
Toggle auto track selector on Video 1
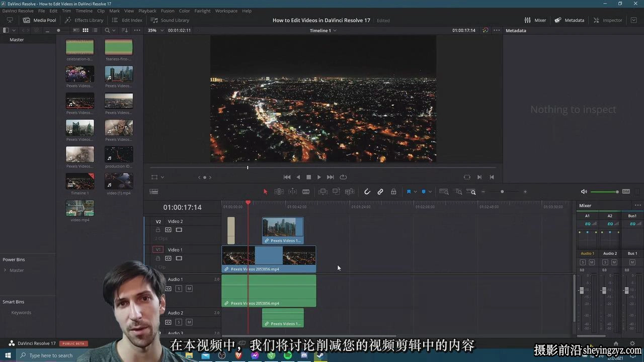168,258
